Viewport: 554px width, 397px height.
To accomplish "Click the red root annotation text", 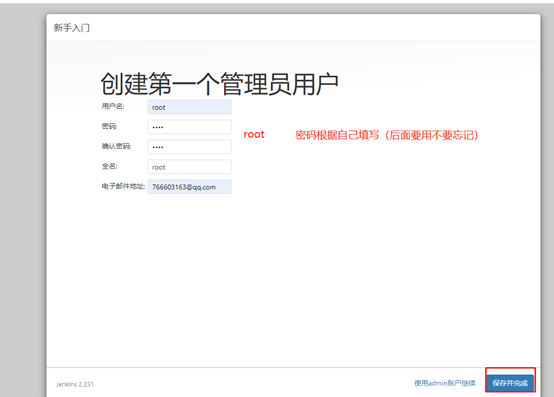I will click(x=254, y=134).
